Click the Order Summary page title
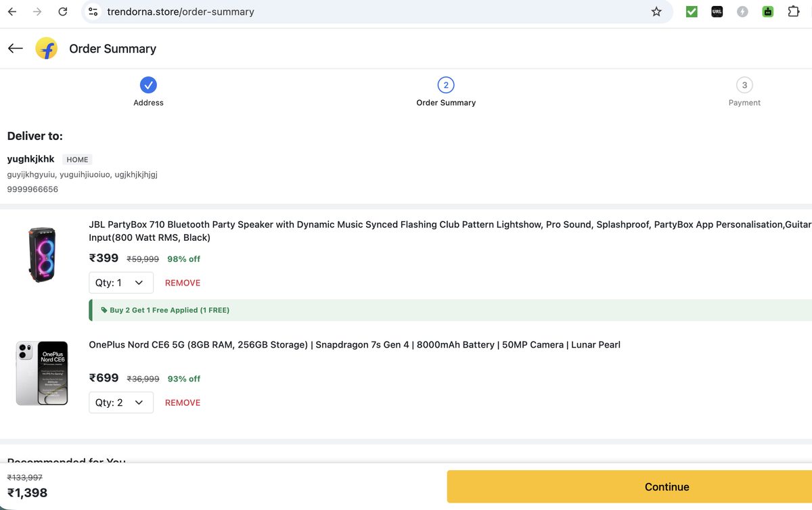Viewport: 812px width, 510px height. [112, 49]
